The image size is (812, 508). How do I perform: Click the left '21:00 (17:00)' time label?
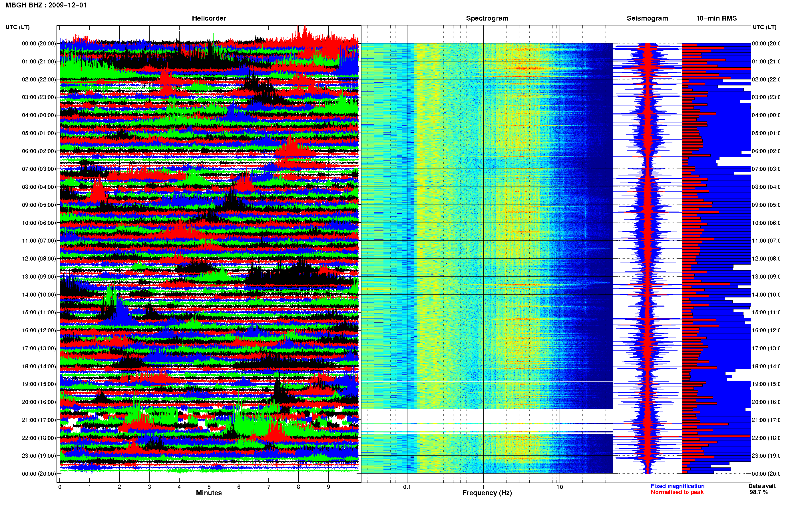pyautogui.click(x=39, y=420)
